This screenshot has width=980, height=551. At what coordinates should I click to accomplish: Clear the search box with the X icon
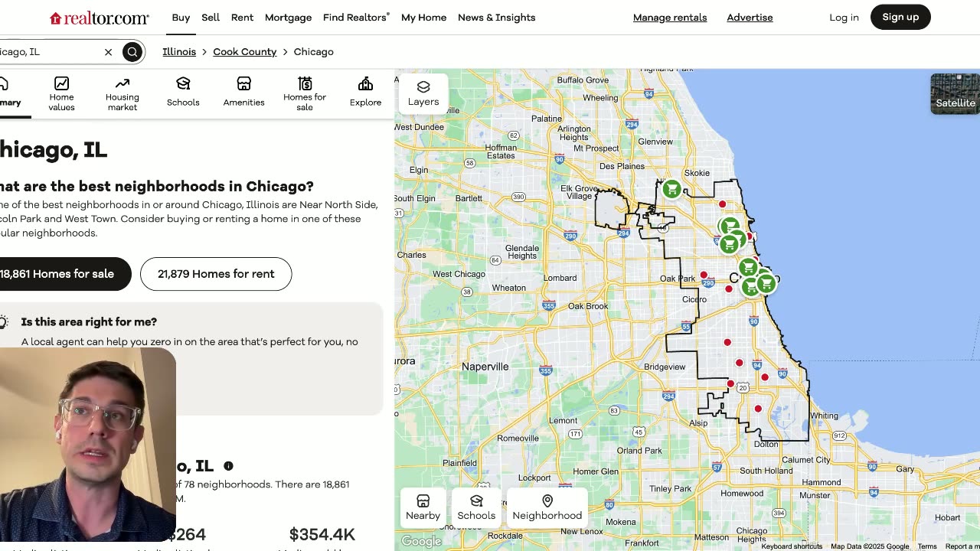click(108, 52)
